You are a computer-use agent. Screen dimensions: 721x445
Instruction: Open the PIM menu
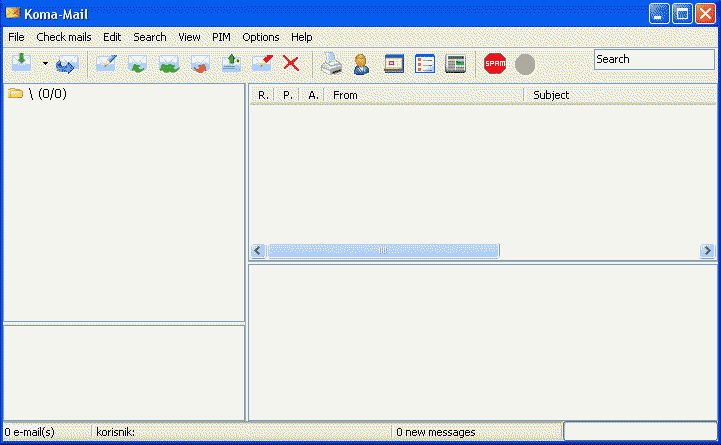coord(221,37)
